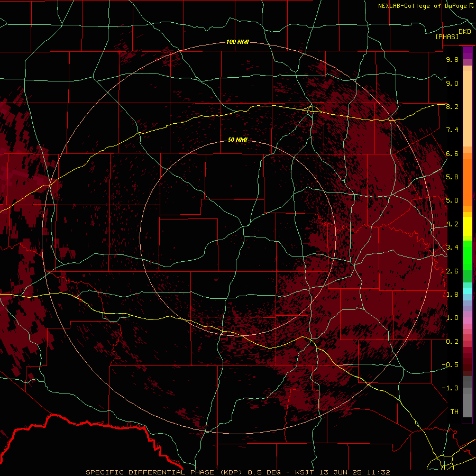Click the cyan segment of the color bar
This screenshot has width=476, height=476.
(467, 291)
